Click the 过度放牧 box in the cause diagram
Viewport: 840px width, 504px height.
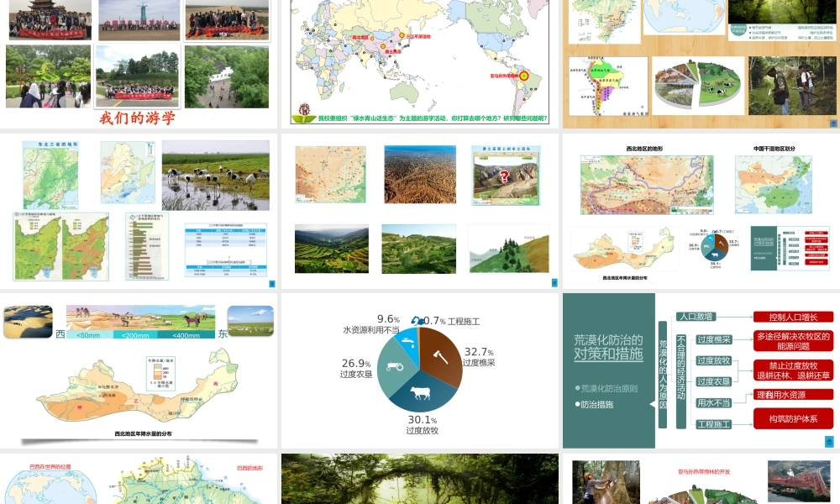pos(713,360)
